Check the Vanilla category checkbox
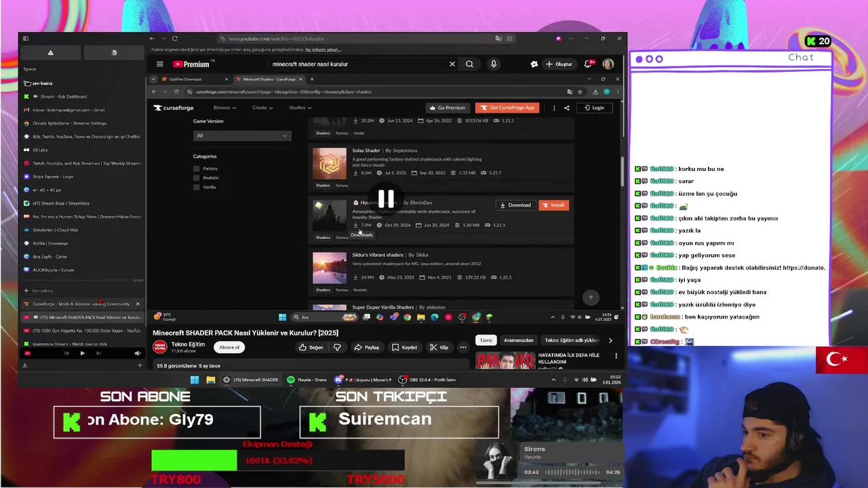This screenshot has width=868, height=488. pos(197,187)
